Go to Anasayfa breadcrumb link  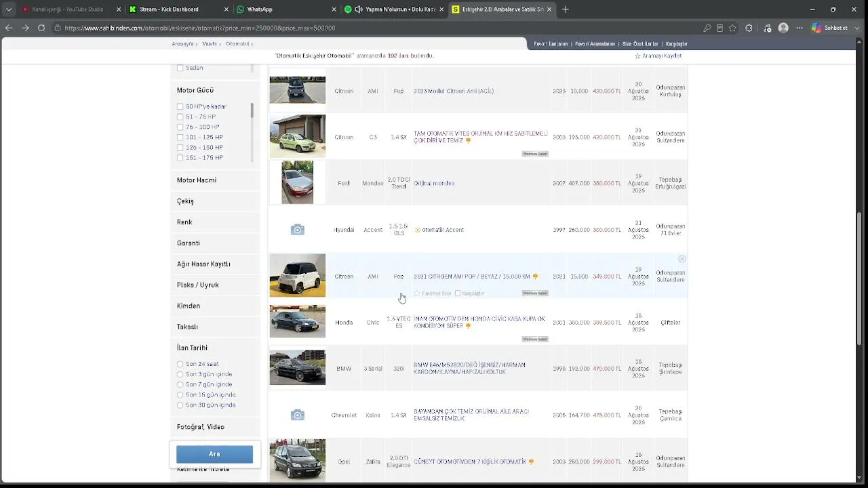pos(182,44)
